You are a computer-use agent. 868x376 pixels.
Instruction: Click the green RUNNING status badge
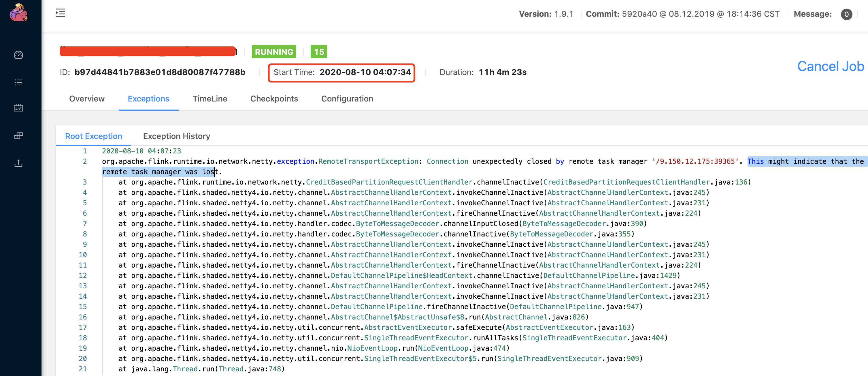[273, 52]
